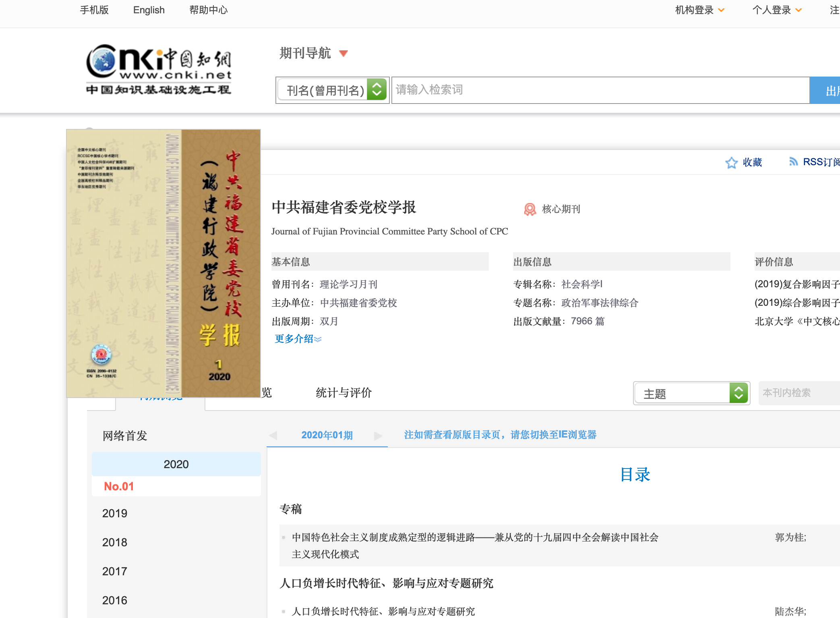
Task: Select year 2020 in the sidebar
Action: click(176, 464)
